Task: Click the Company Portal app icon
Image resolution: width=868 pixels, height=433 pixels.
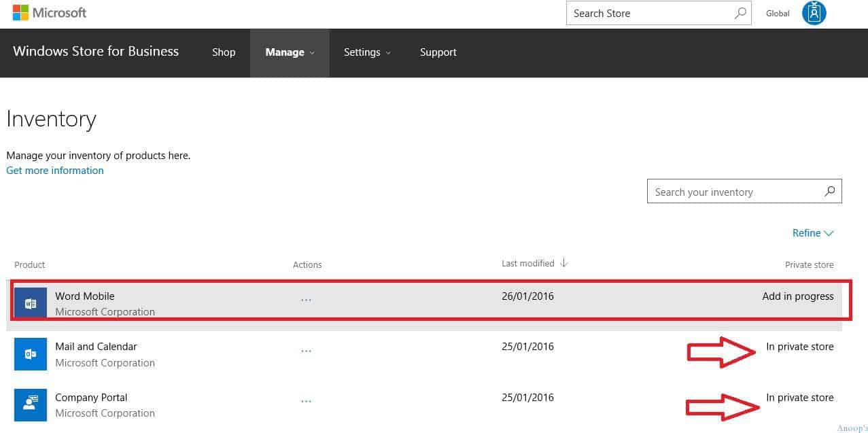Action: [x=31, y=405]
